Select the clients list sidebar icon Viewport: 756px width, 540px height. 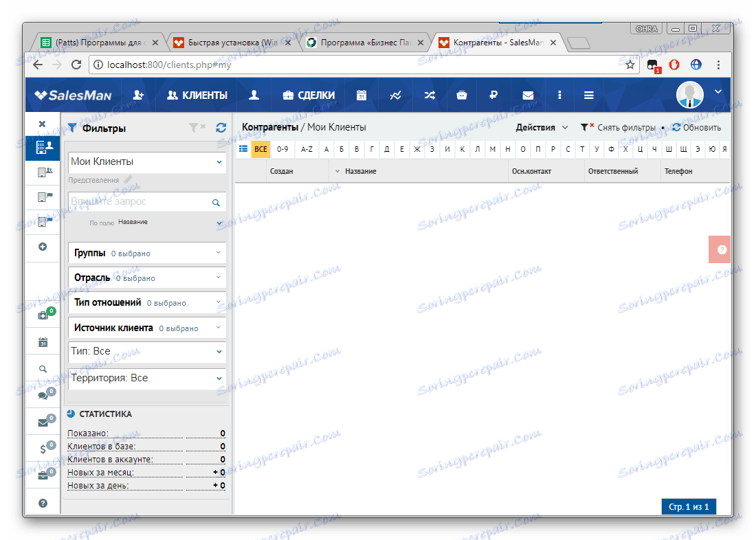[x=43, y=146]
